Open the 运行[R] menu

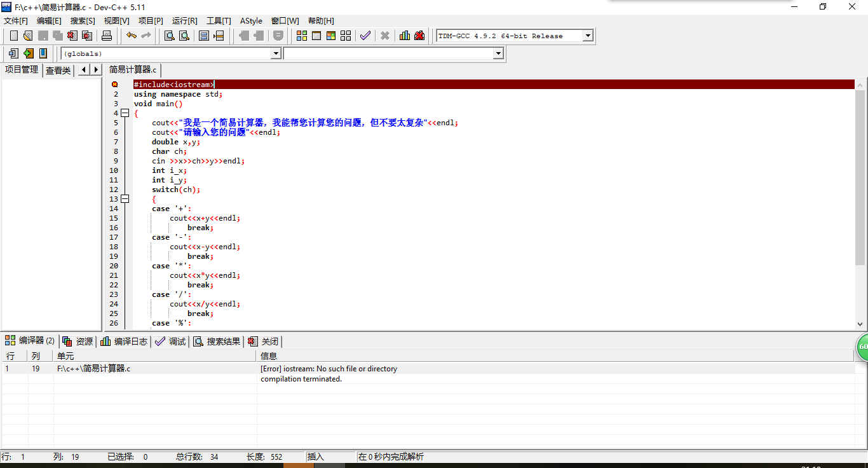(x=184, y=21)
